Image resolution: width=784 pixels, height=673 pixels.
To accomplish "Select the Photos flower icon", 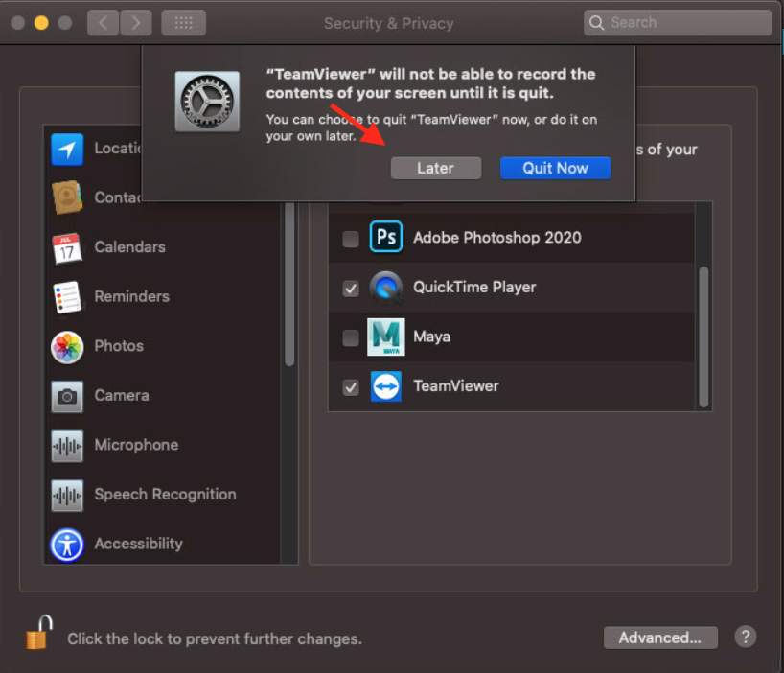I will click(x=67, y=346).
